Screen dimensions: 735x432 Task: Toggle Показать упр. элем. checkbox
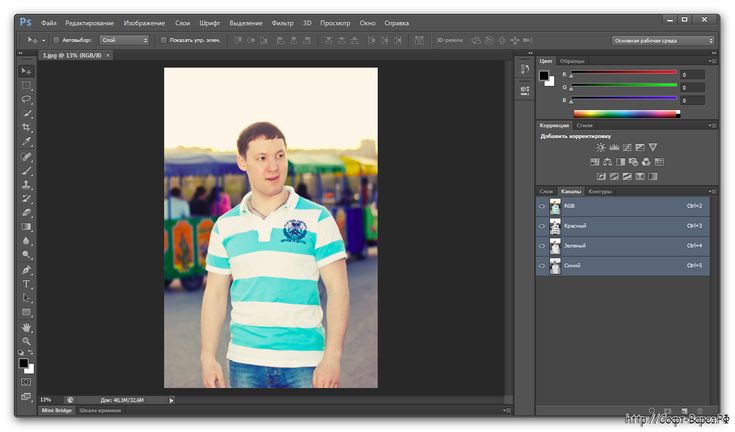[162, 40]
